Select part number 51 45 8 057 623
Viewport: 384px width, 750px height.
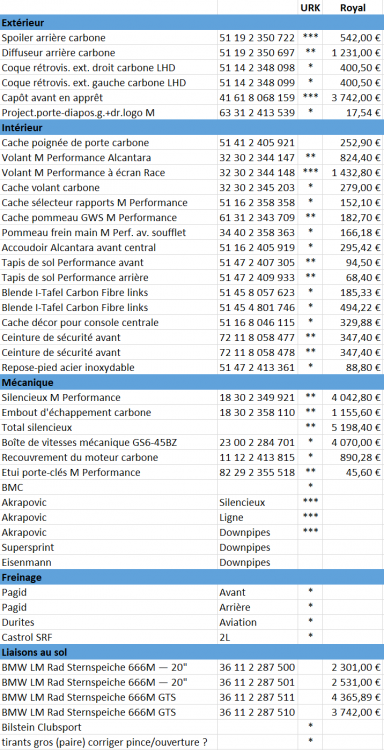pos(258,293)
